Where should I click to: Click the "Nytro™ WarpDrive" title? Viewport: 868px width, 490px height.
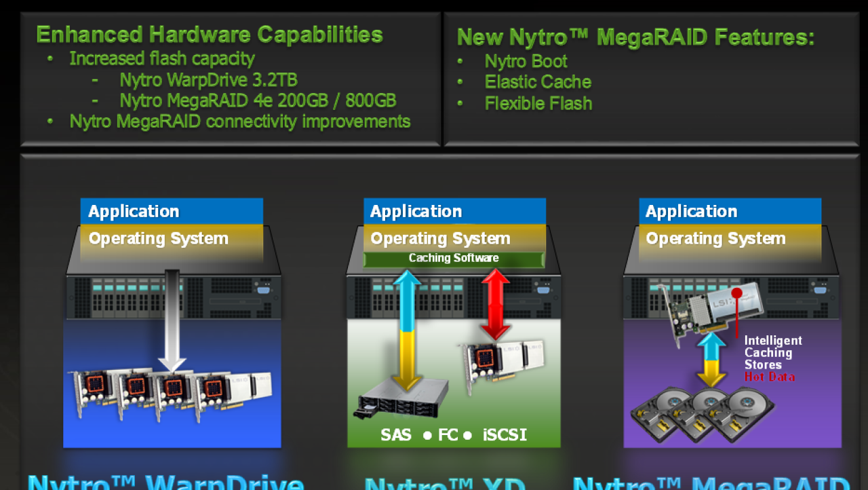(165, 483)
